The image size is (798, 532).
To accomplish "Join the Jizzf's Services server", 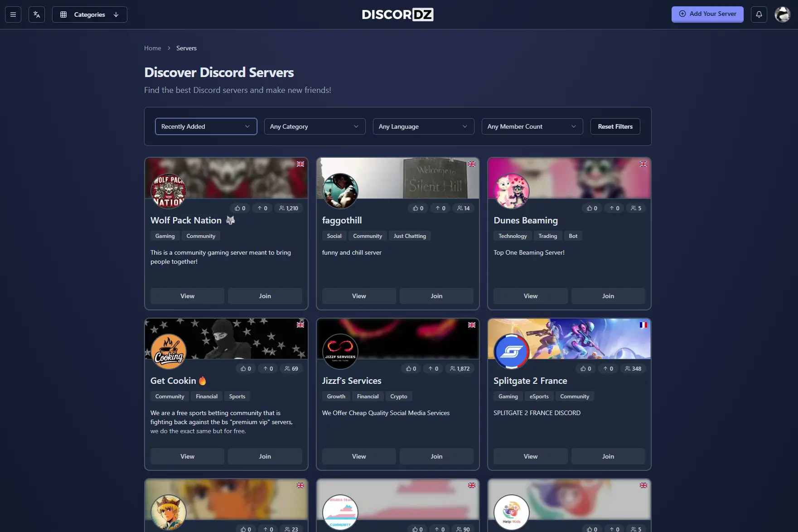I will (x=436, y=456).
